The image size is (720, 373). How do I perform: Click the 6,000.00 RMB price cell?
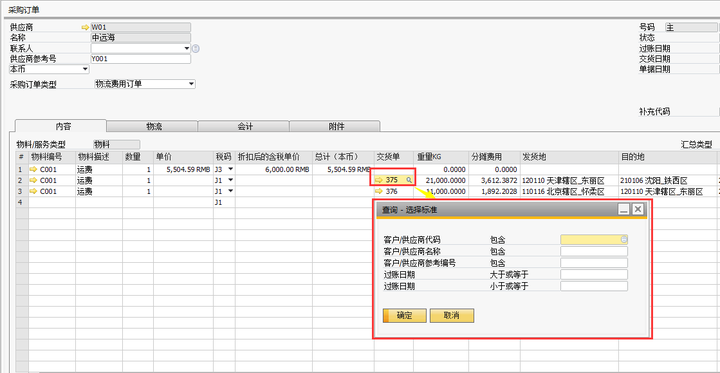point(274,170)
